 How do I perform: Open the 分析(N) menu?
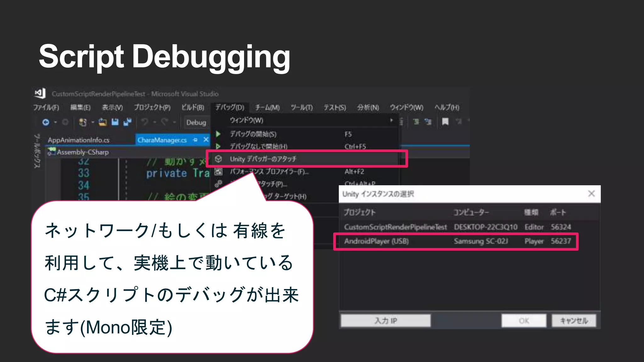[368, 107]
